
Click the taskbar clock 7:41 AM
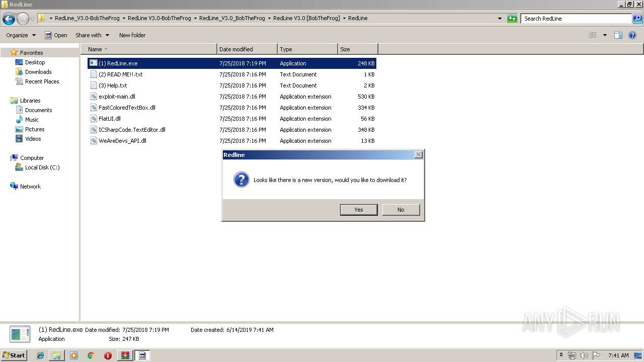pos(618,355)
